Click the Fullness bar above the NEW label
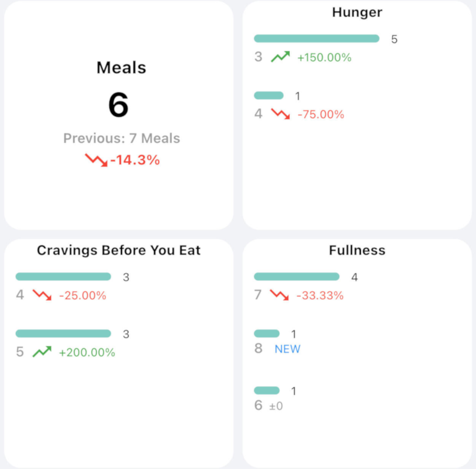Viewport: 476px width, 469px height. (267, 333)
